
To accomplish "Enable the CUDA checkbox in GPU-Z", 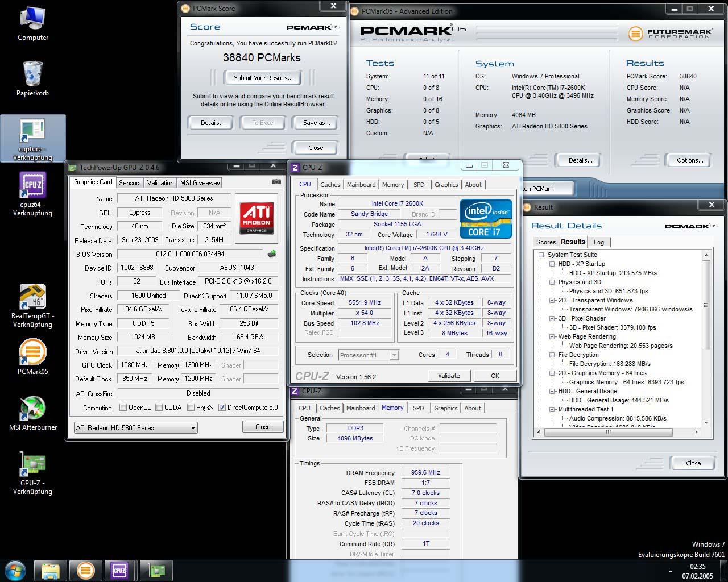I will click(x=159, y=407).
